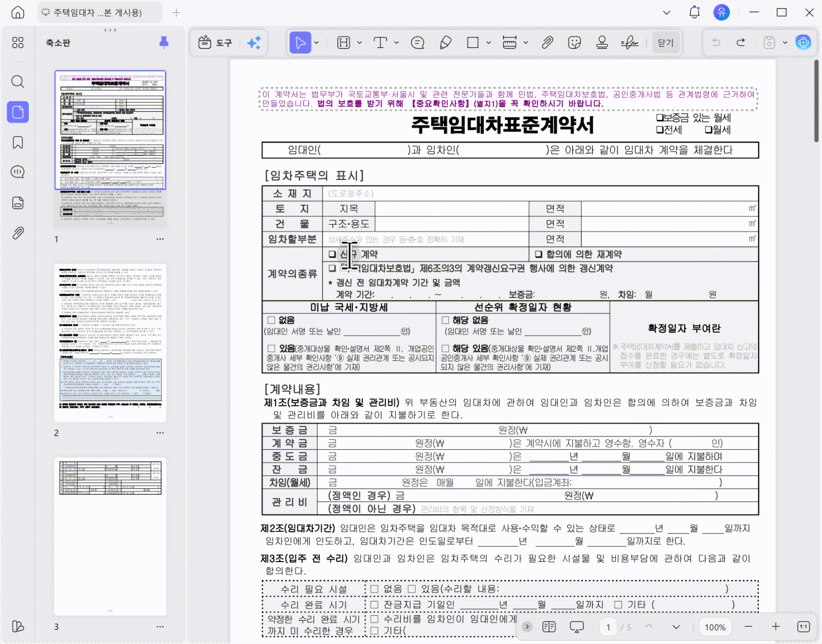Save the document icon
Image resolution: width=822 pixels, height=644 pixels.
(x=769, y=42)
